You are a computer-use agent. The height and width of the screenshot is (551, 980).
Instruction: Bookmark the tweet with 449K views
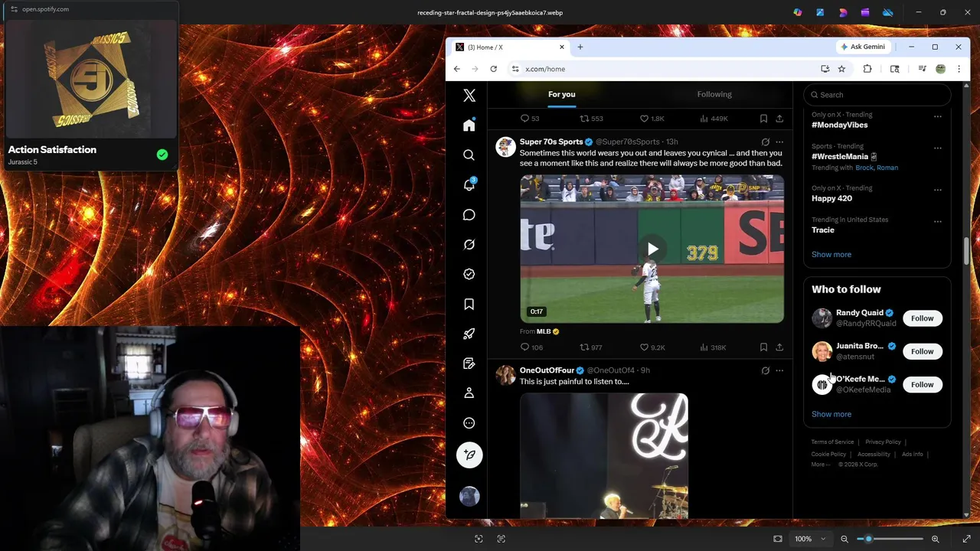(763, 119)
